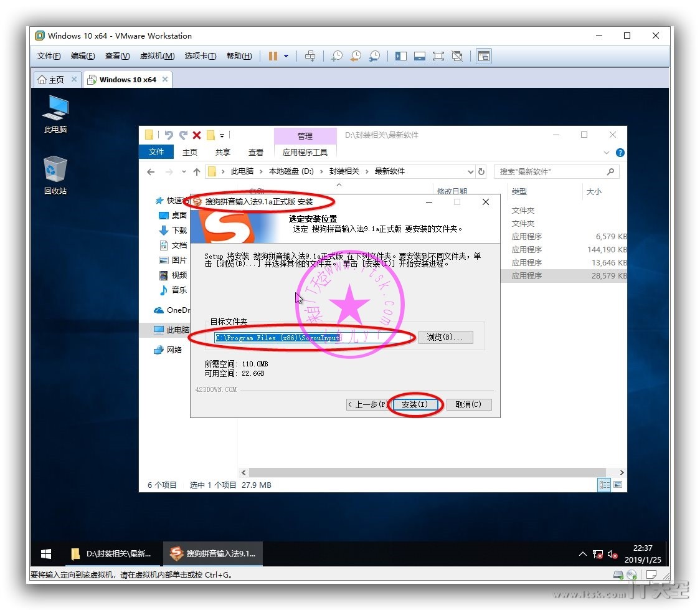Screen dimensions: 700x610
Task: Click 取消(C) in the Sogou installer
Action: (469, 404)
